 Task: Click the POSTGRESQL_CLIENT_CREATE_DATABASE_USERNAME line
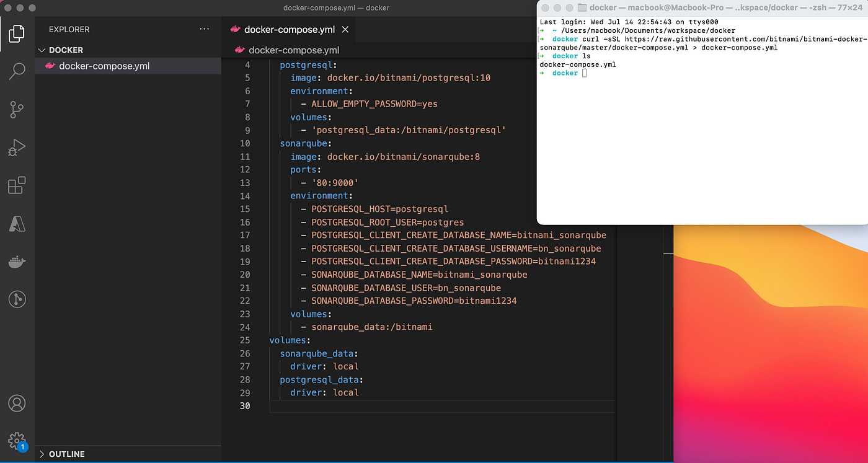click(x=456, y=249)
